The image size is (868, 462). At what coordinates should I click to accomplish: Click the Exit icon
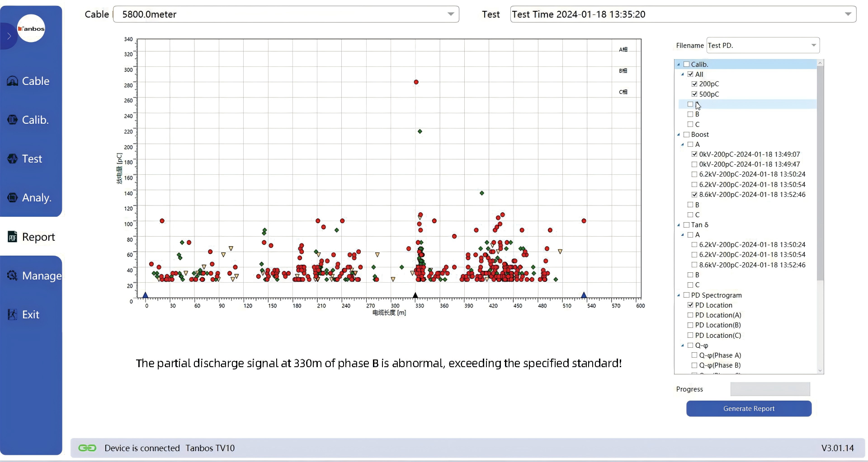[x=13, y=315]
